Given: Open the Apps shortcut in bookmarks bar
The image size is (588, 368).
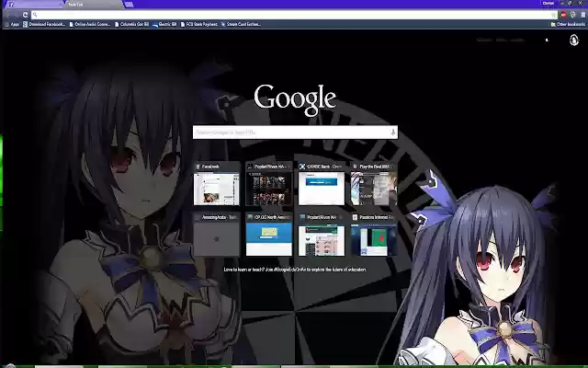Looking at the screenshot, I should (x=12, y=25).
